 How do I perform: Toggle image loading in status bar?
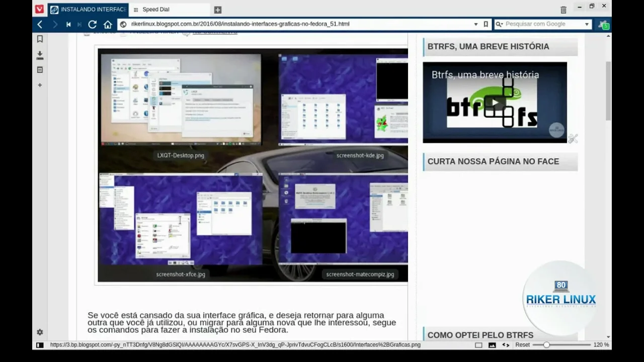(492, 345)
